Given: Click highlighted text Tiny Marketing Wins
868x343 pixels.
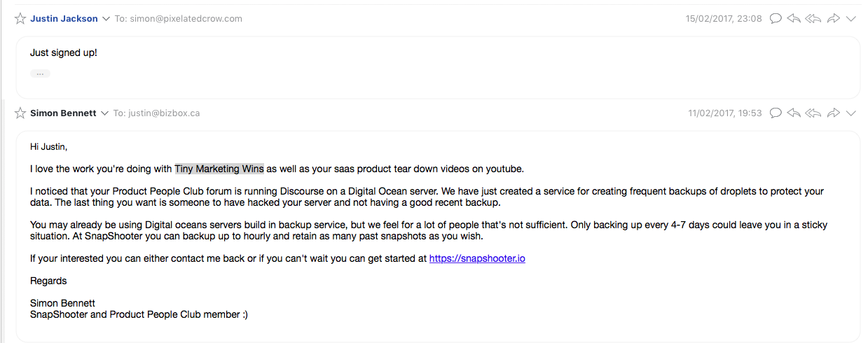Looking at the screenshot, I should coord(219,169).
